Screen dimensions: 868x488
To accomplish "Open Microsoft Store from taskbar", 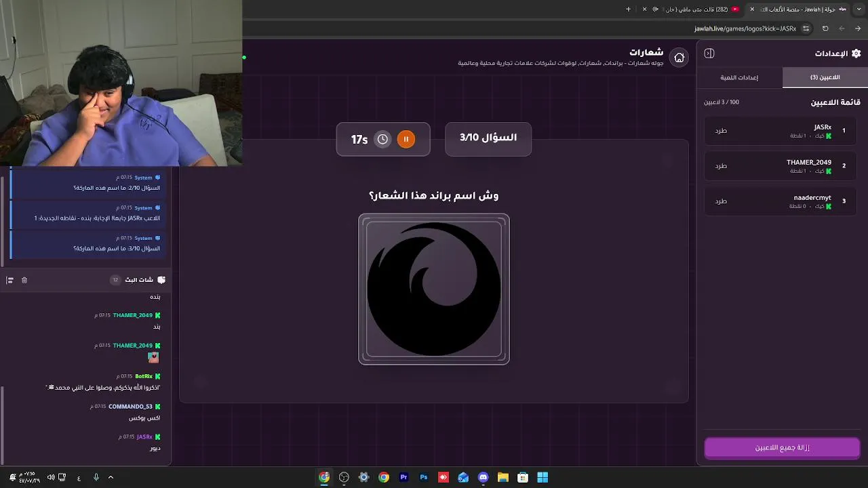I will click(x=523, y=477).
